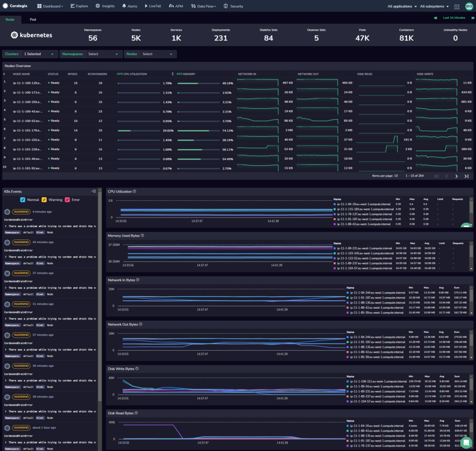Click the LiveTail play icon

point(146,6)
